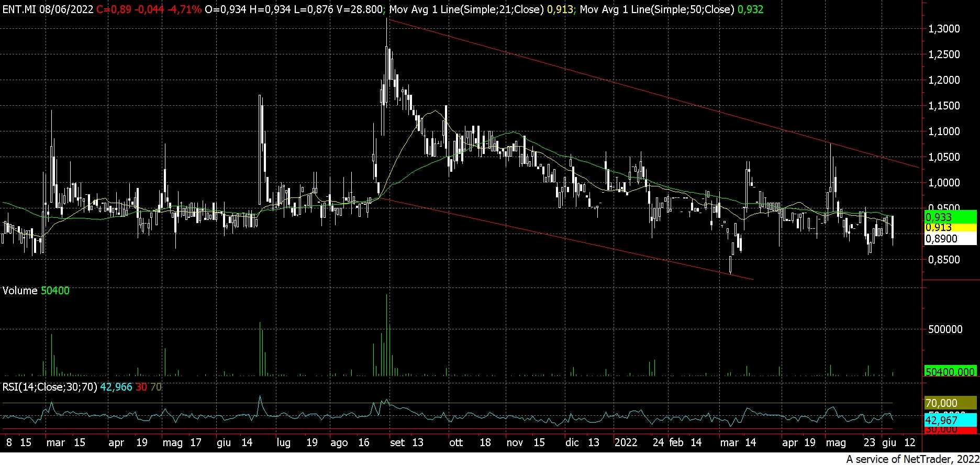Select the ago month label on time axis
Image resolution: width=980 pixels, height=465 pixels.
339,443
